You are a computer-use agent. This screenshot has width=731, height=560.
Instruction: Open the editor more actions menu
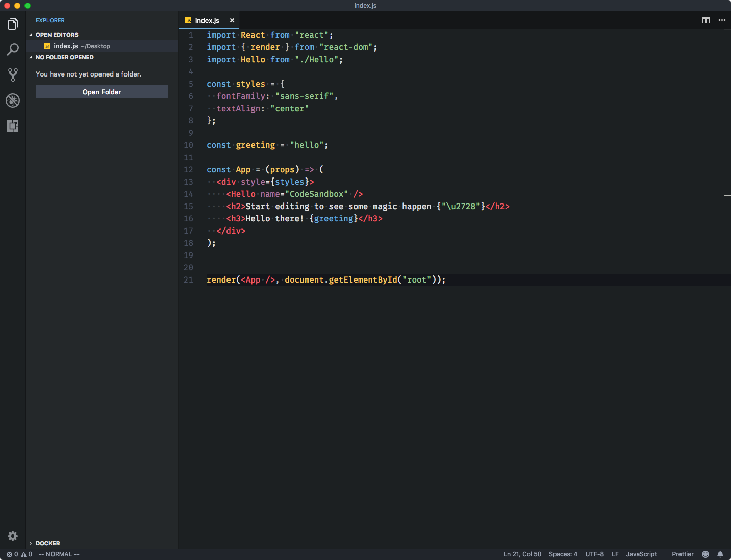[x=722, y=20]
